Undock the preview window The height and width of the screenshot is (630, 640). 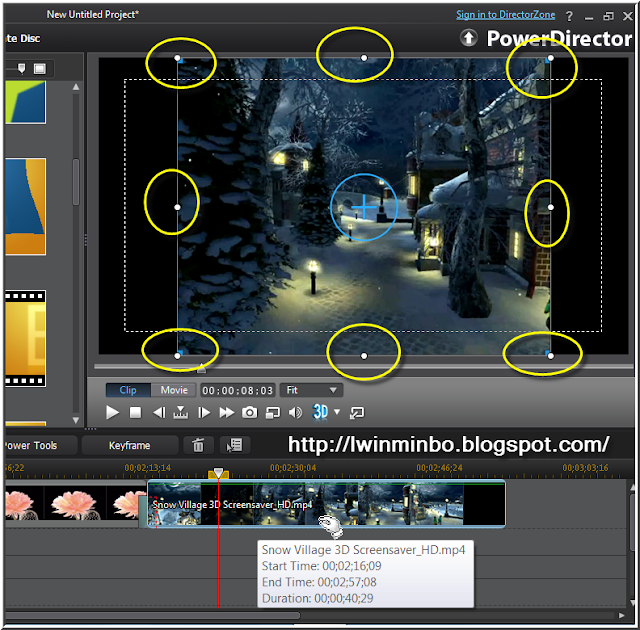[357, 413]
